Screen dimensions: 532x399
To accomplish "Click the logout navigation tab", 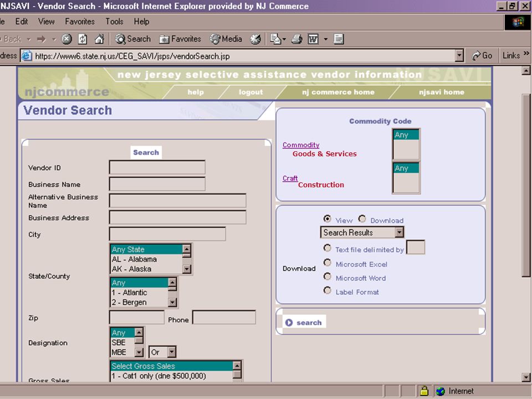I will 250,93.
